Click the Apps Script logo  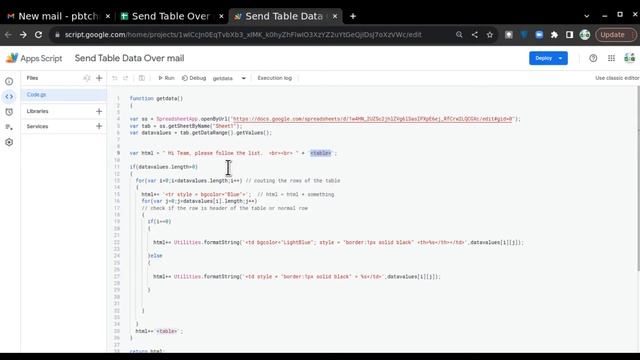(x=34, y=58)
